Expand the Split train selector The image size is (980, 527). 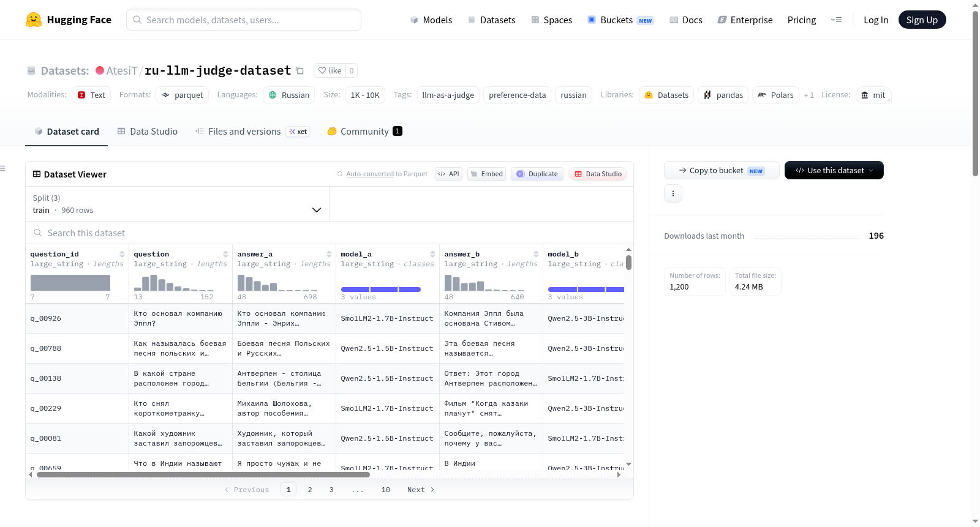pyautogui.click(x=177, y=204)
